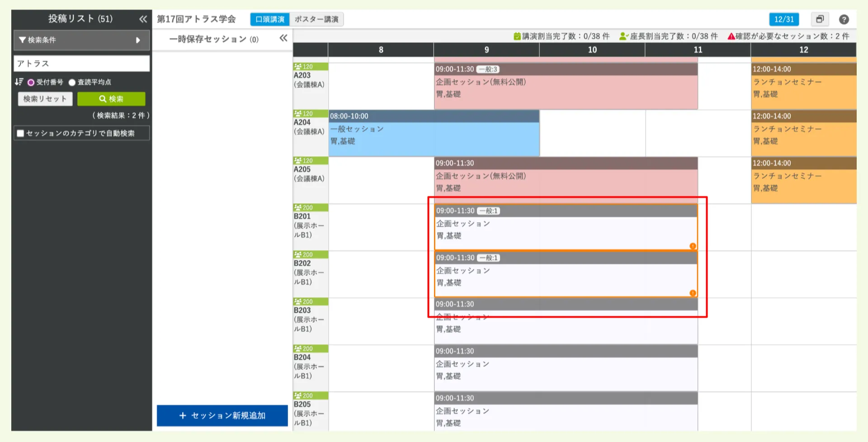This screenshot has width=868, height=442.
Task: Select the 受付番号 radio button
Action: point(30,82)
